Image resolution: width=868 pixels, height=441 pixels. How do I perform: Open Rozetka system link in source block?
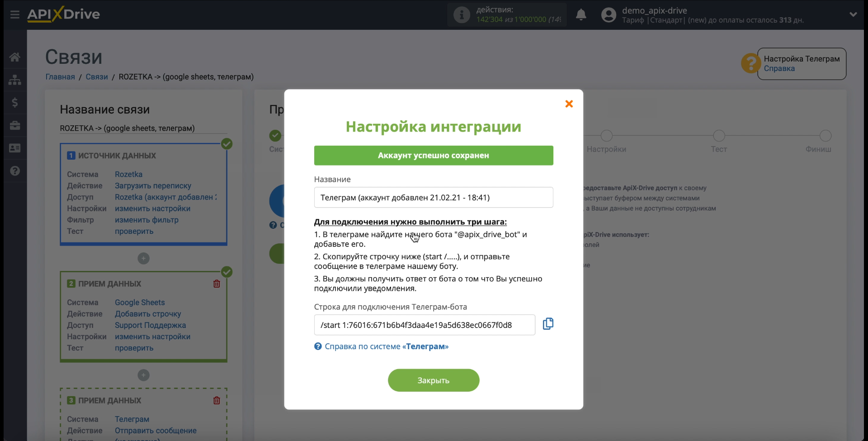click(x=128, y=175)
